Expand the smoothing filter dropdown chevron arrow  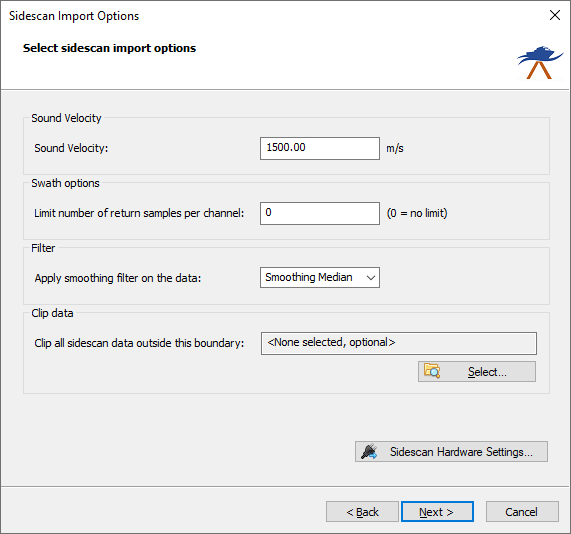[371, 278]
